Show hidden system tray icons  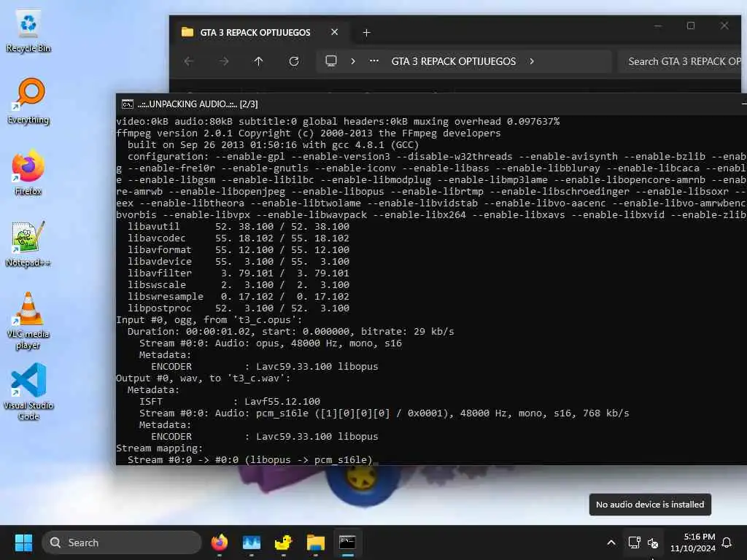tap(611, 542)
